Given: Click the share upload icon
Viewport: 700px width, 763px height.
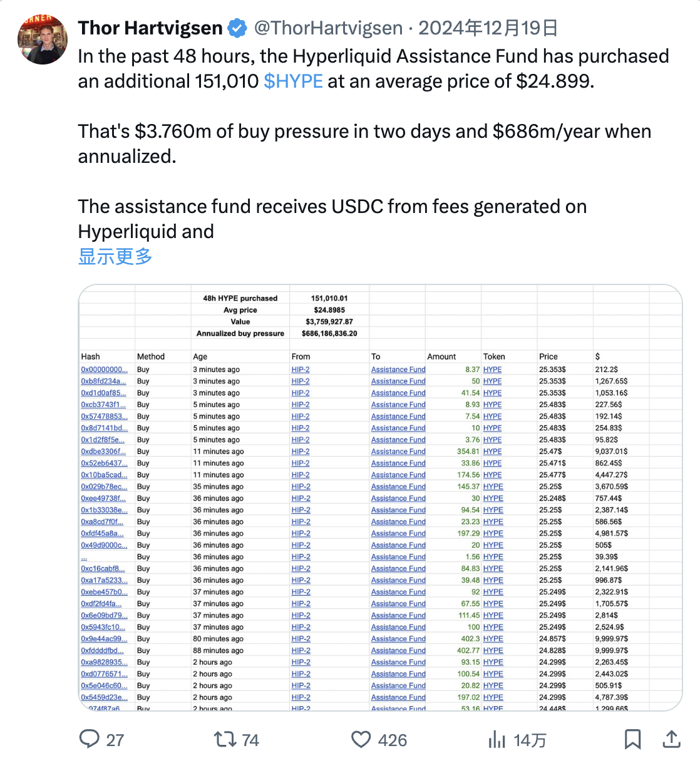Looking at the screenshot, I should 671,739.
